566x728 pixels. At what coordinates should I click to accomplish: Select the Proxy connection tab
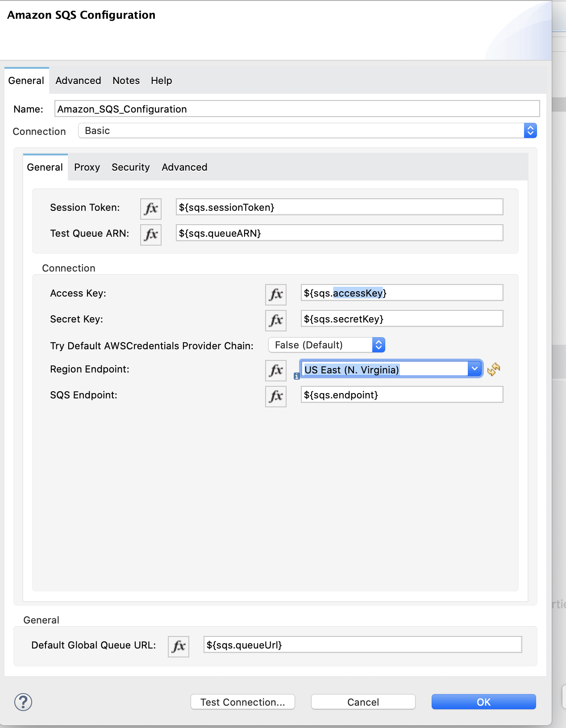click(x=87, y=167)
